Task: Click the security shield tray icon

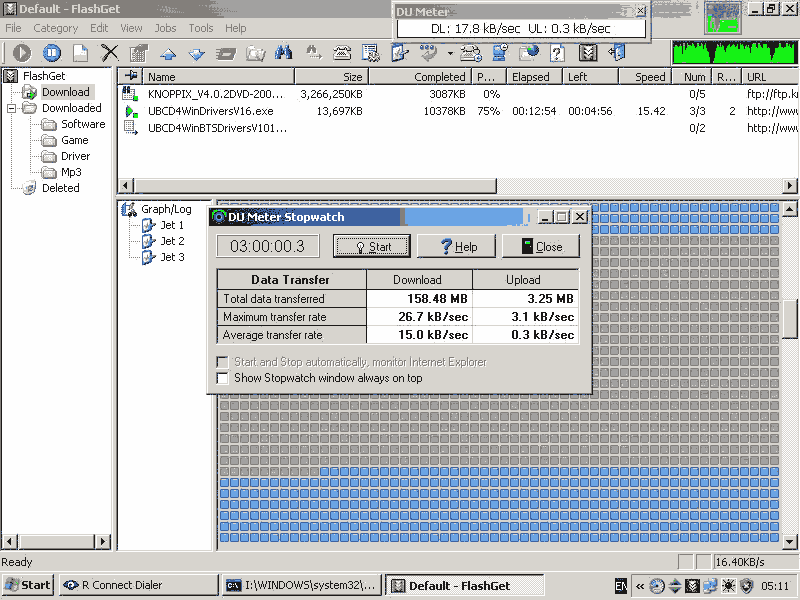Action: [746, 586]
